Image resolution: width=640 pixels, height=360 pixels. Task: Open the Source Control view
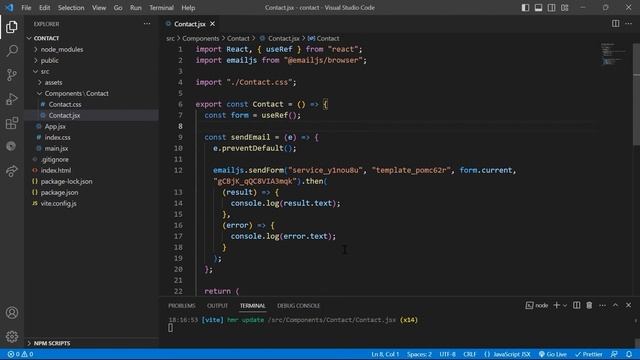point(12,75)
